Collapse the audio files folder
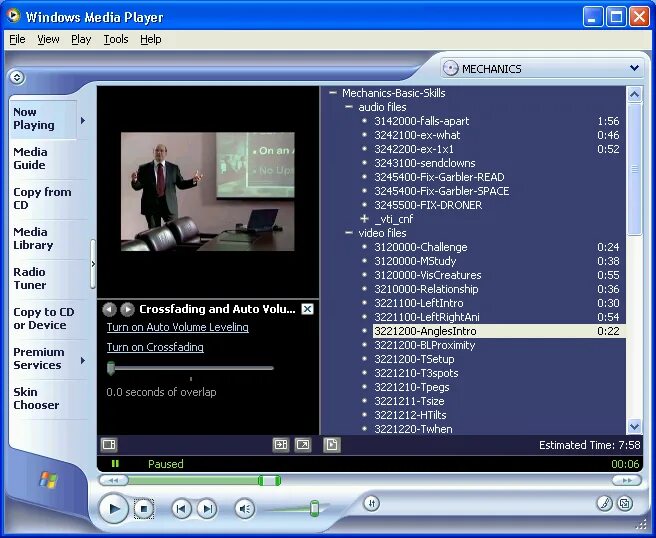Viewport: 656px width, 538px height. pyautogui.click(x=349, y=107)
